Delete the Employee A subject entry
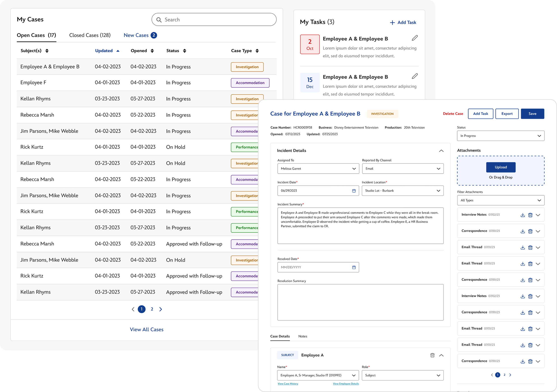The height and width of the screenshot is (392, 557). click(x=432, y=355)
